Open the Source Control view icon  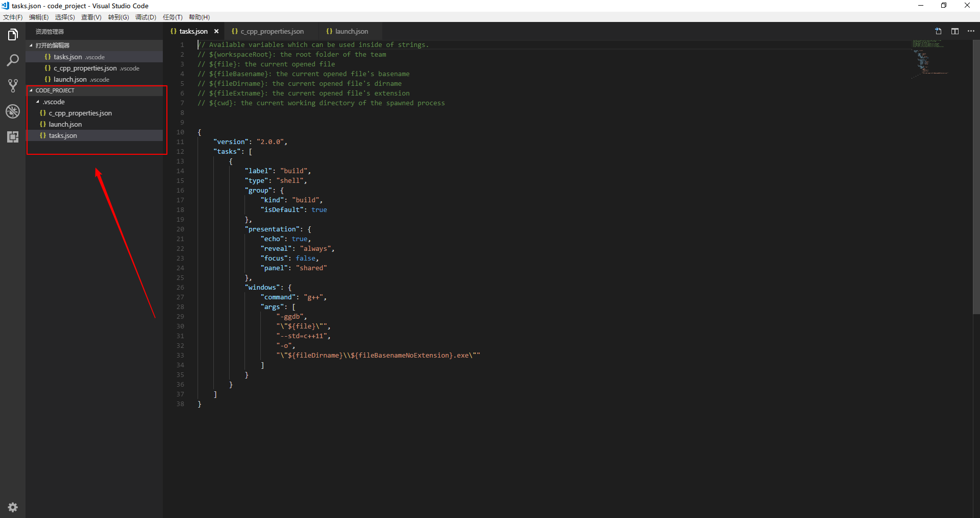point(13,86)
